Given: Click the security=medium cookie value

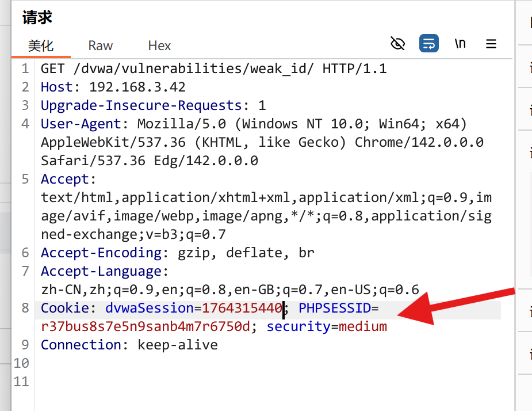Looking at the screenshot, I should 363,326.
